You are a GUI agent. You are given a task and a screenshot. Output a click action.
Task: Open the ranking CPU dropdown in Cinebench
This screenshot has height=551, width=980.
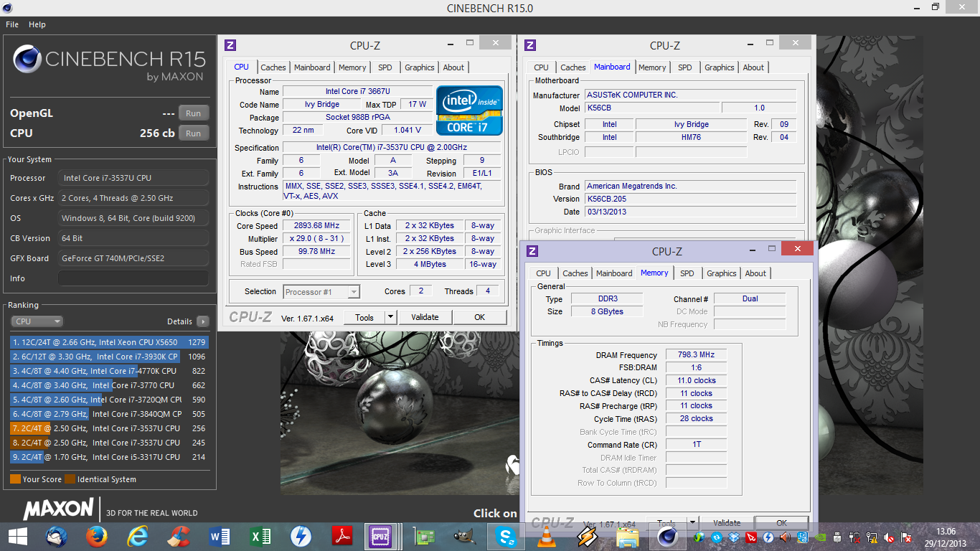pos(37,321)
